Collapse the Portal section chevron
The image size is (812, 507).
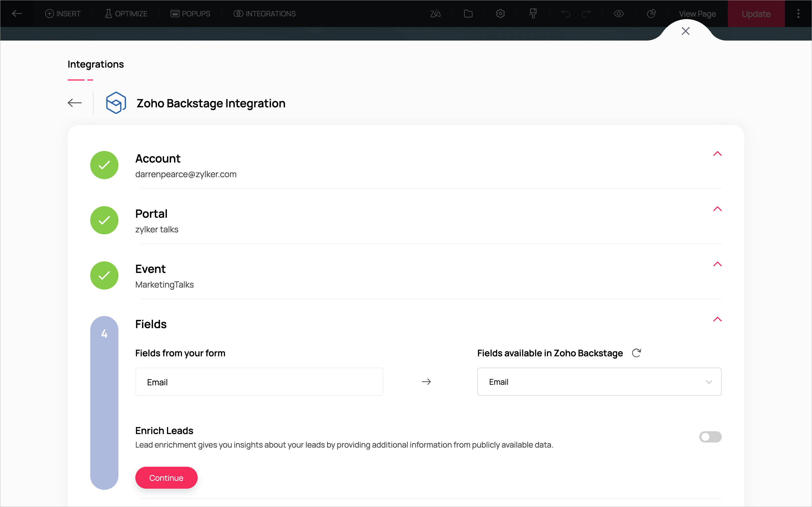pyautogui.click(x=717, y=209)
